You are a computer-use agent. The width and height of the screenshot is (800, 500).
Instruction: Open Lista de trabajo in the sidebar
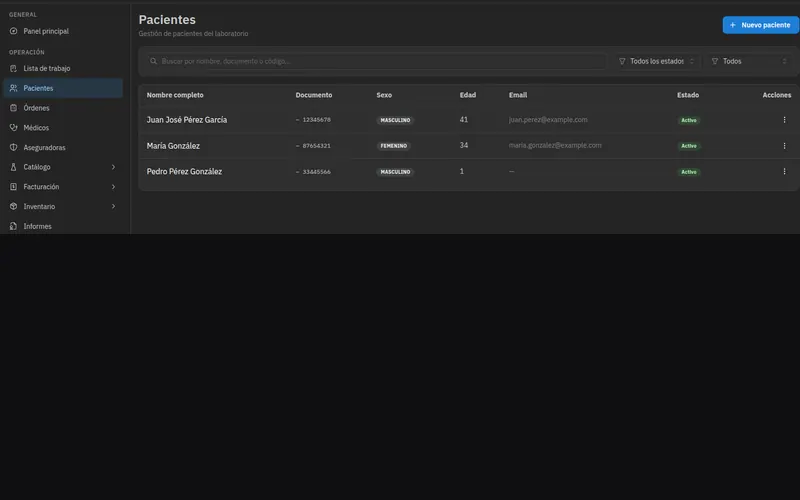tap(63, 68)
